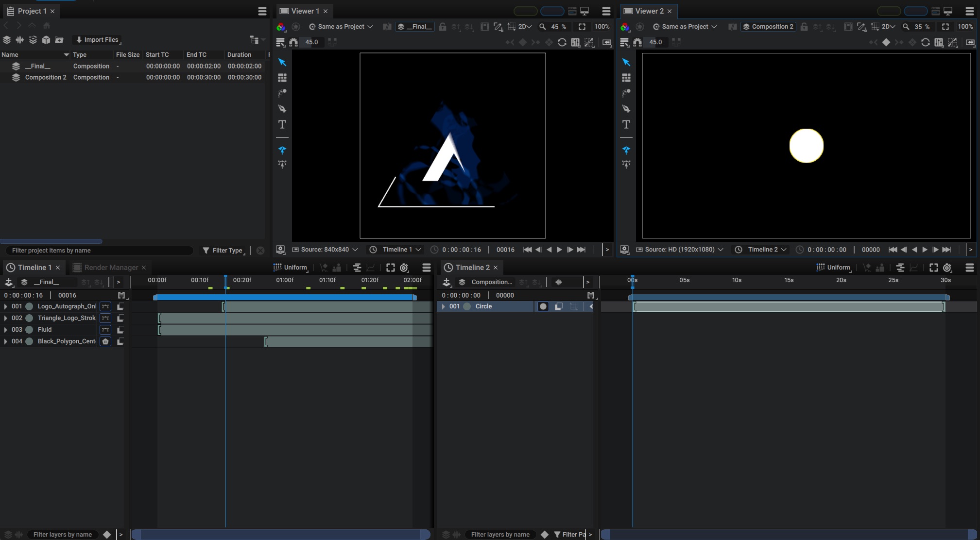980x540 pixels.
Task: Toggle visibility of Circle layer
Action: [467, 306]
